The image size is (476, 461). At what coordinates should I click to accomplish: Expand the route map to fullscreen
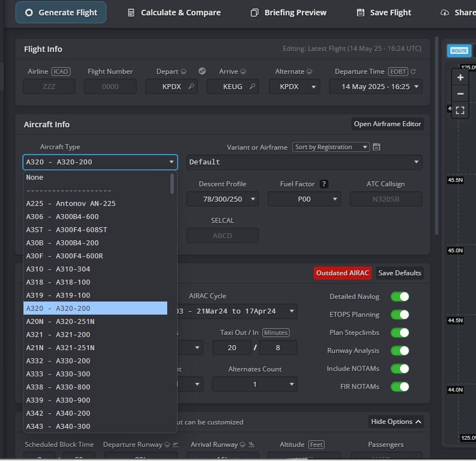click(x=460, y=110)
